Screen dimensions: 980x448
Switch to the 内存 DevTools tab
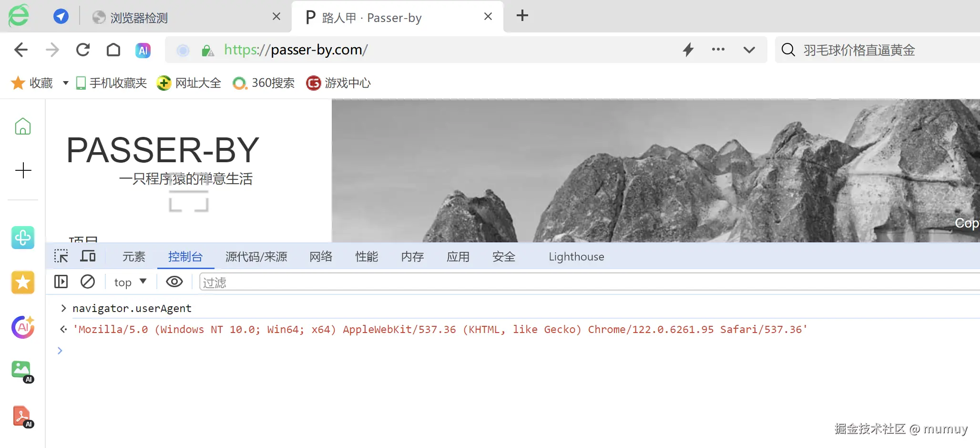(x=413, y=257)
